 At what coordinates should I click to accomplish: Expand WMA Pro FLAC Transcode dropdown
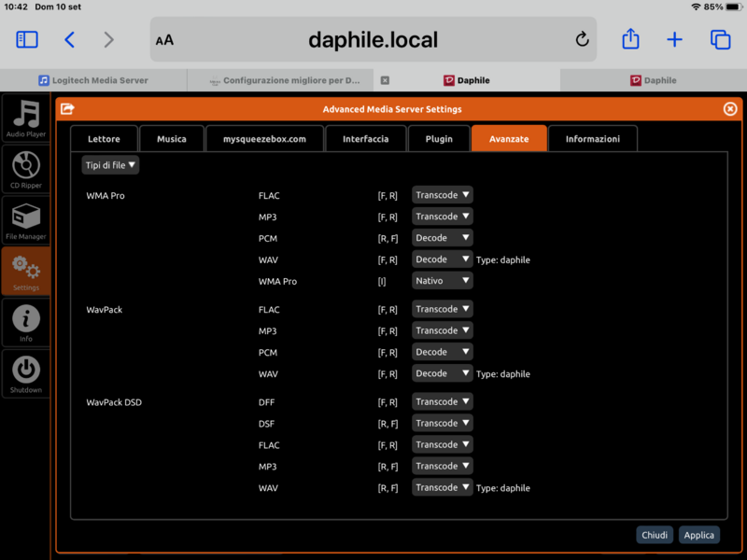click(x=443, y=195)
